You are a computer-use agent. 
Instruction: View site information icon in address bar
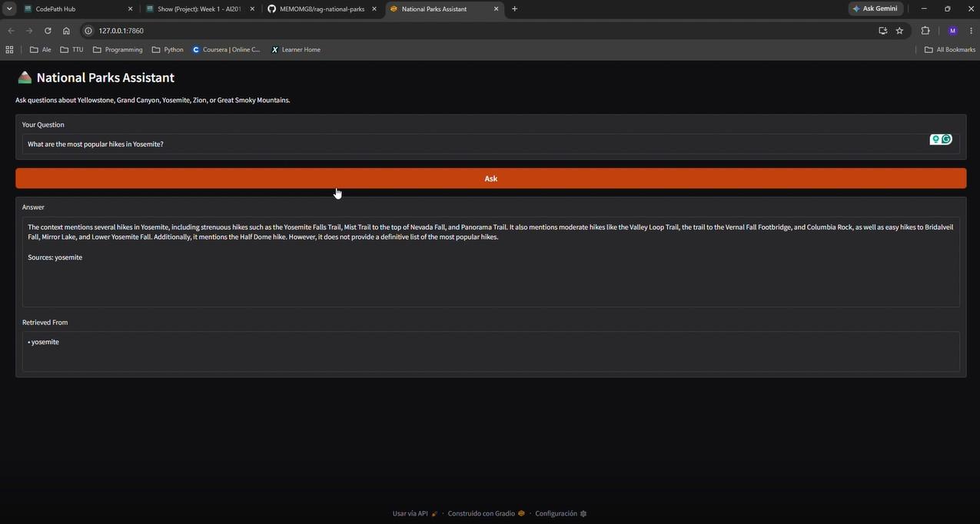pos(88,31)
